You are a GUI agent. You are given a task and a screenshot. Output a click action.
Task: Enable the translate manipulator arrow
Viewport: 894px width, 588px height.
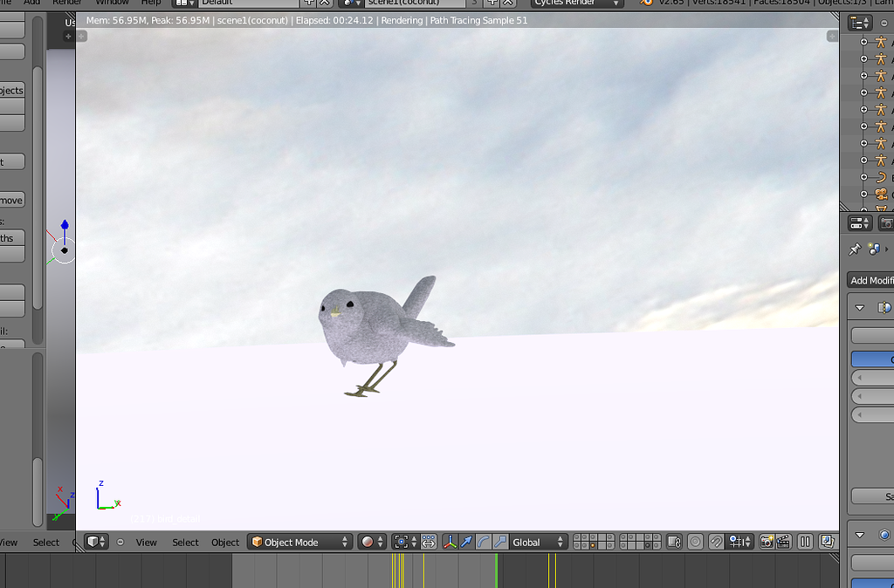pyautogui.click(x=466, y=542)
